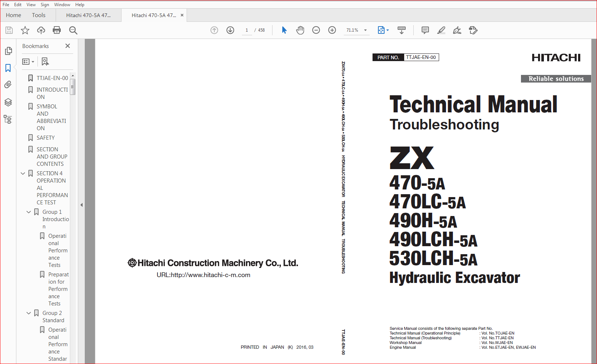Click the add new bookmark icon
The height and width of the screenshot is (364, 597).
click(x=45, y=62)
